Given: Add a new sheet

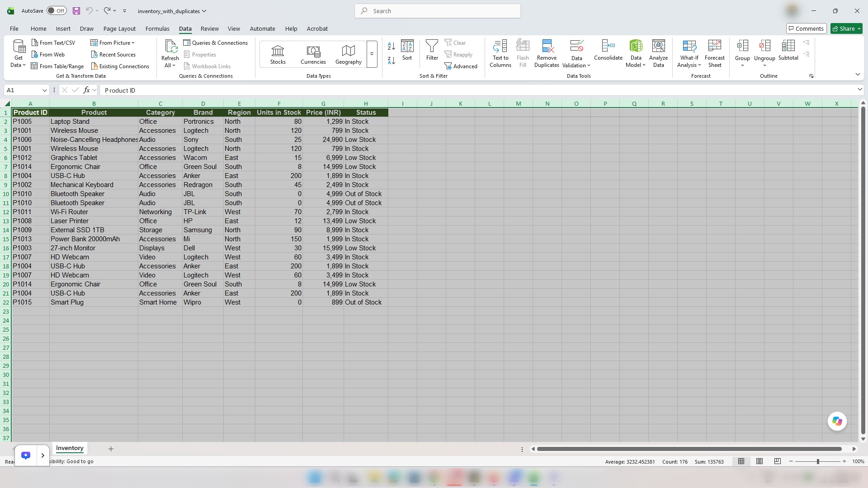Looking at the screenshot, I should coord(111,449).
